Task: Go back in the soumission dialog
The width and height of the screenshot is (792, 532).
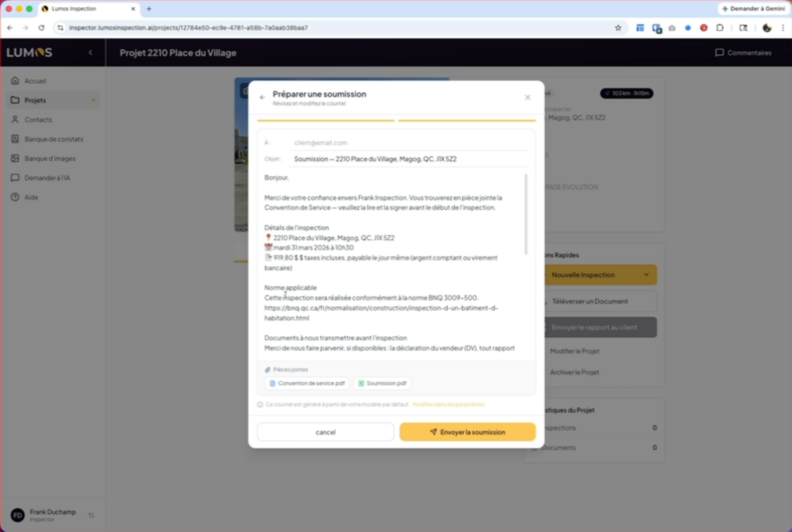Action: coord(262,98)
